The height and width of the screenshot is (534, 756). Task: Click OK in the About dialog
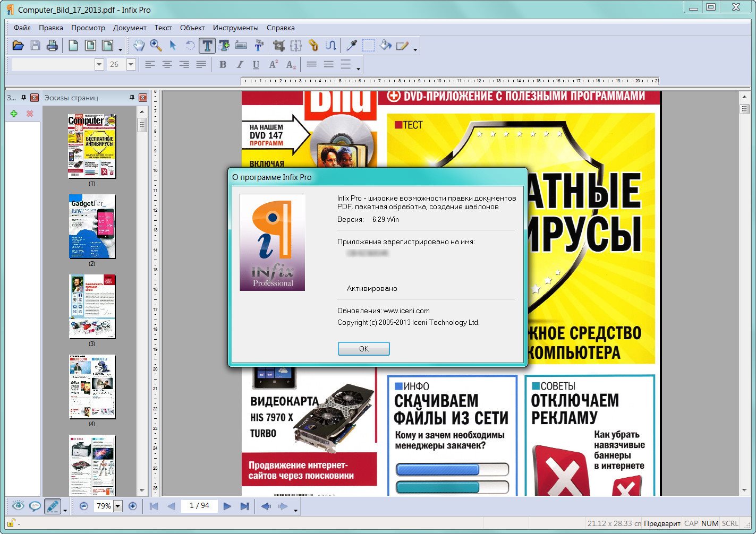tap(363, 349)
